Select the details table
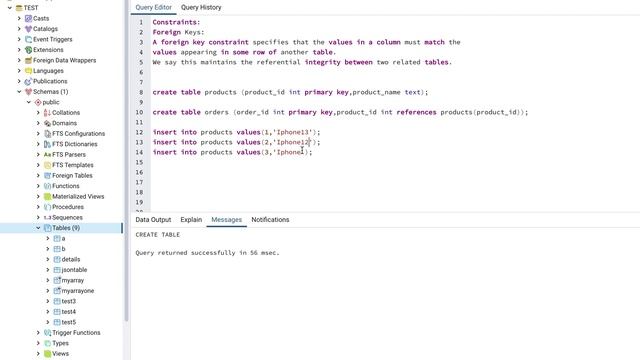The height and width of the screenshot is (360, 640). coord(71,260)
